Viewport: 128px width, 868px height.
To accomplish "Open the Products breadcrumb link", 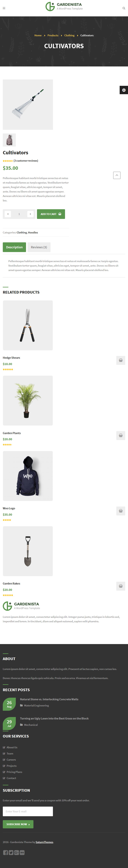I will [x=53, y=35].
